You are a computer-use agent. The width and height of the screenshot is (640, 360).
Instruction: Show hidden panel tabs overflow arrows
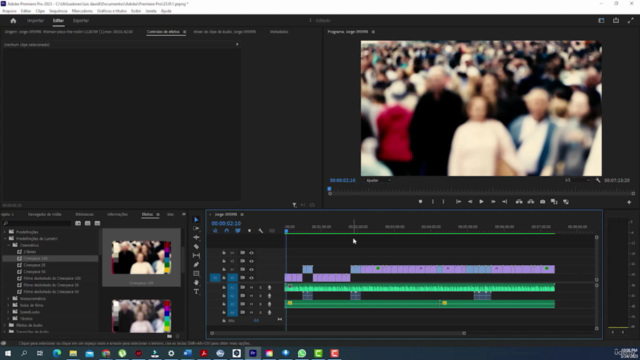tap(184, 214)
